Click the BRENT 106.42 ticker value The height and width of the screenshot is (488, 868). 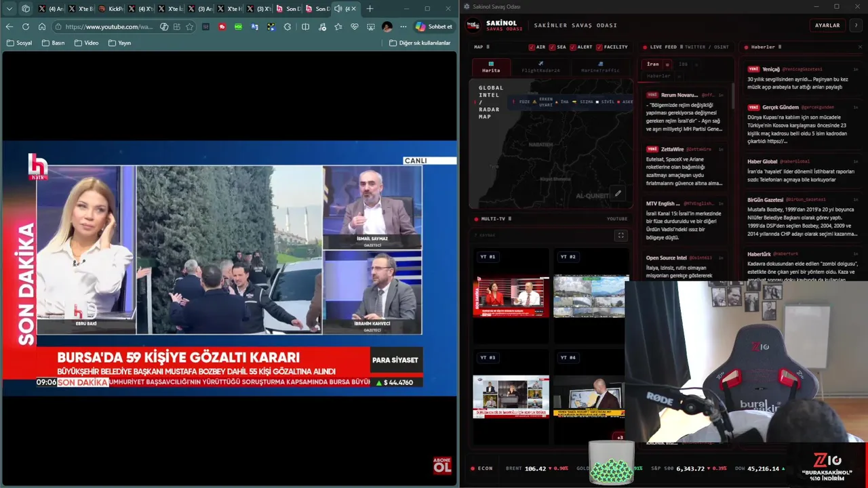535,468
